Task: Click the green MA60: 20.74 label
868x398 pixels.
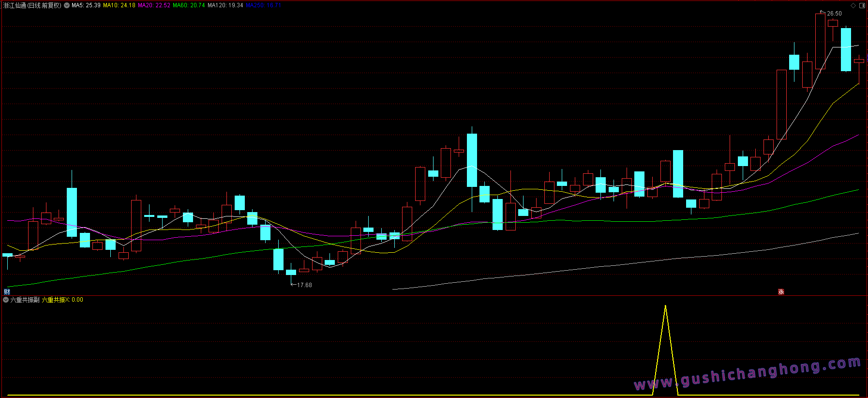Action: click(x=189, y=6)
